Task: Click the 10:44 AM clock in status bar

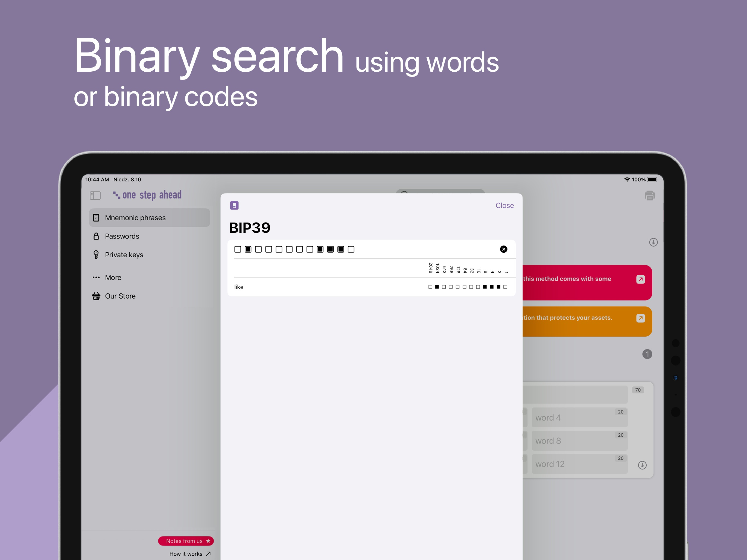Action: (97, 179)
